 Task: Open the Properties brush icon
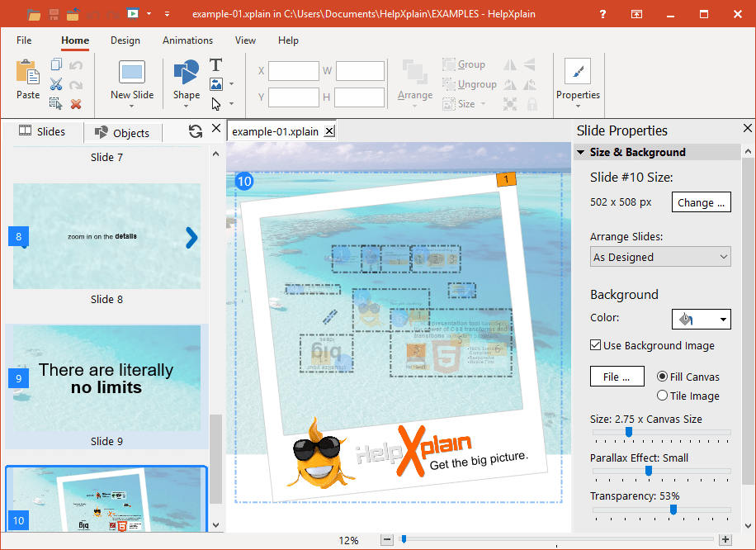[578, 73]
